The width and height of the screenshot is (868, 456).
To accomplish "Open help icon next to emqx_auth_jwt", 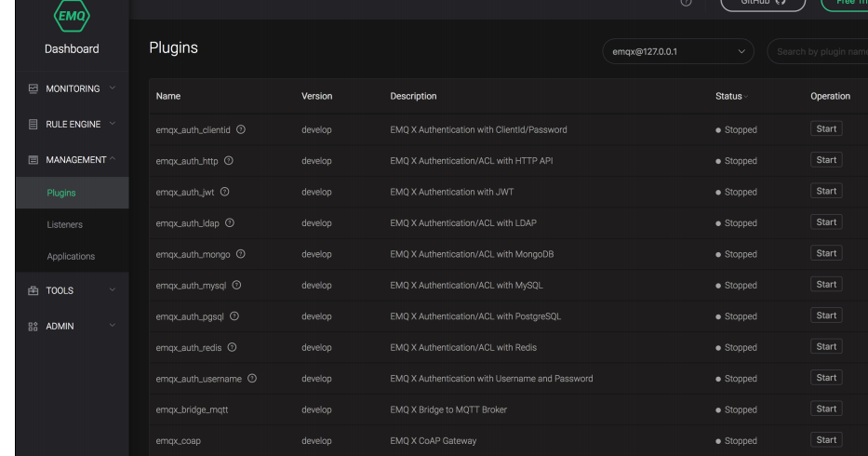I will tap(225, 191).
